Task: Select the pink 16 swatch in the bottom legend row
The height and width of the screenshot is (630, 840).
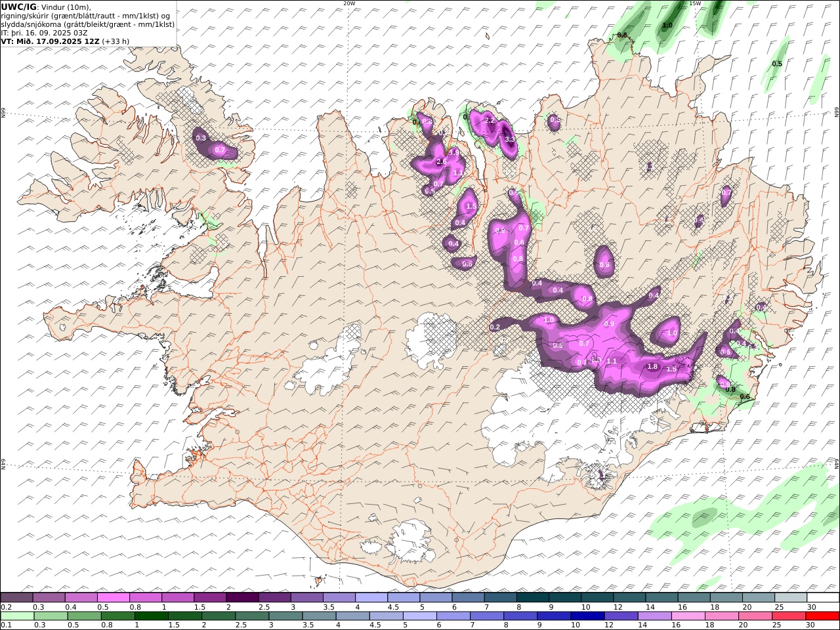Action: coord(688,616)
